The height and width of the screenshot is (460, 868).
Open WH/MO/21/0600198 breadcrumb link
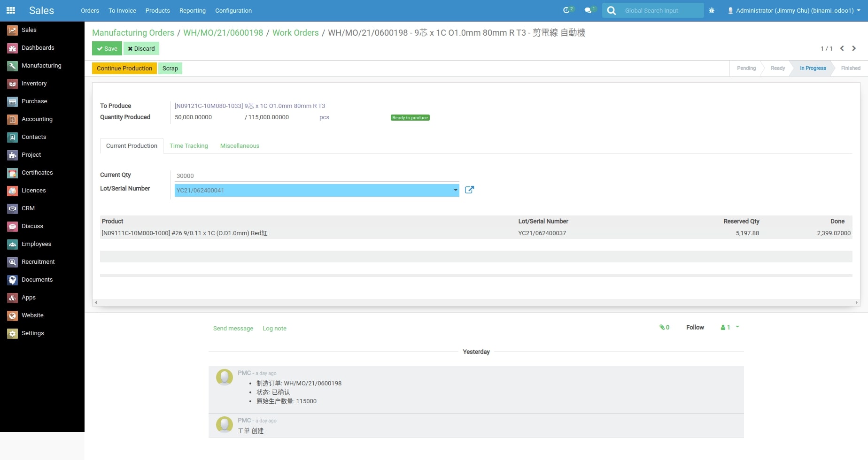tap(223, 32)
